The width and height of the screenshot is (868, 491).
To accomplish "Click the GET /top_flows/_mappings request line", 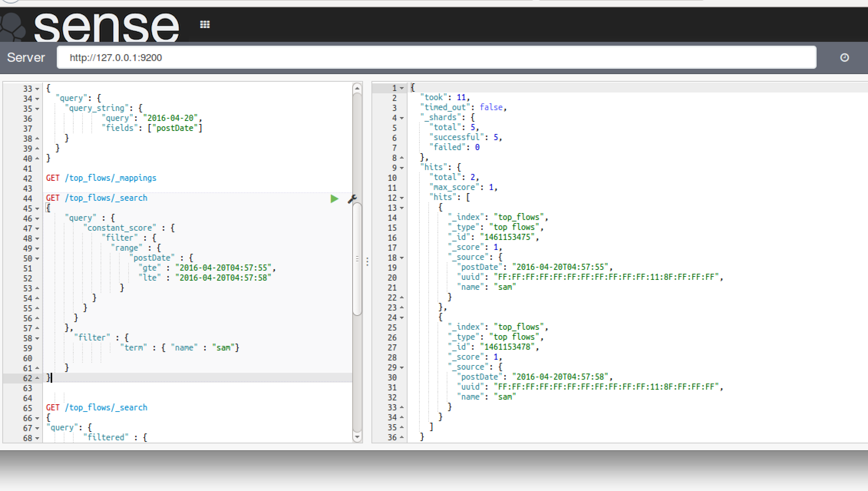I will point(101,178).
